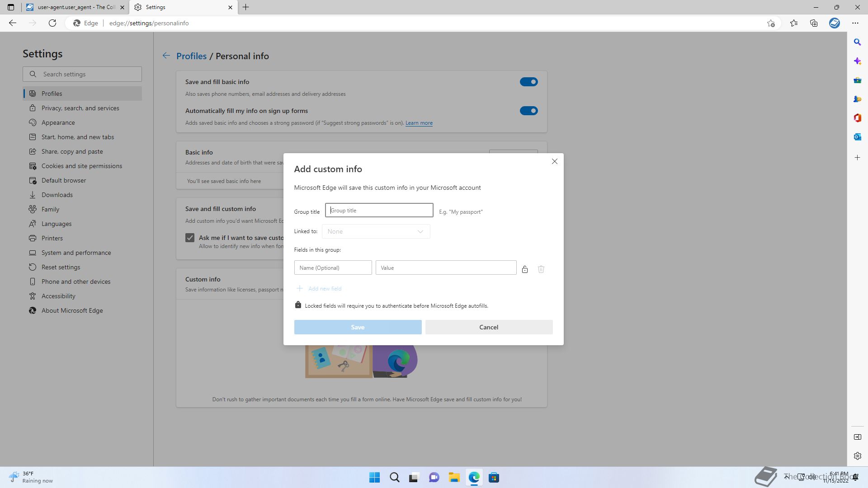Open sidebar Microsoft Office icon

coord(857,118)
